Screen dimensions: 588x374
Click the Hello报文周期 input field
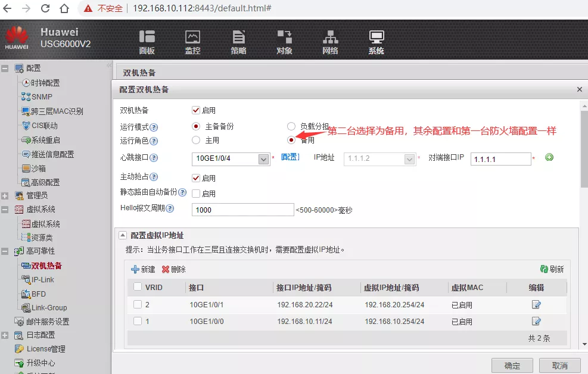click(242, 210)
